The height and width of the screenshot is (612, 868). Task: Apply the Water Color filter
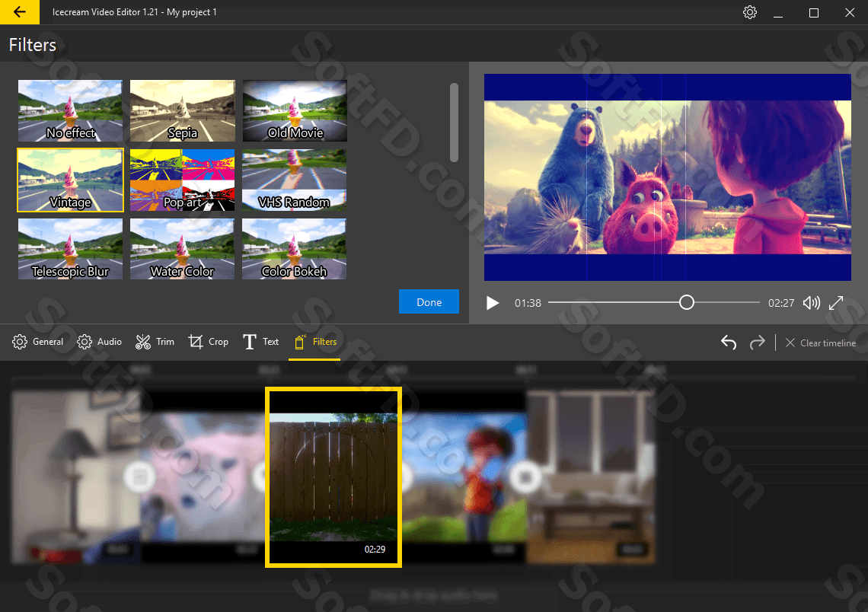point(182,249)
